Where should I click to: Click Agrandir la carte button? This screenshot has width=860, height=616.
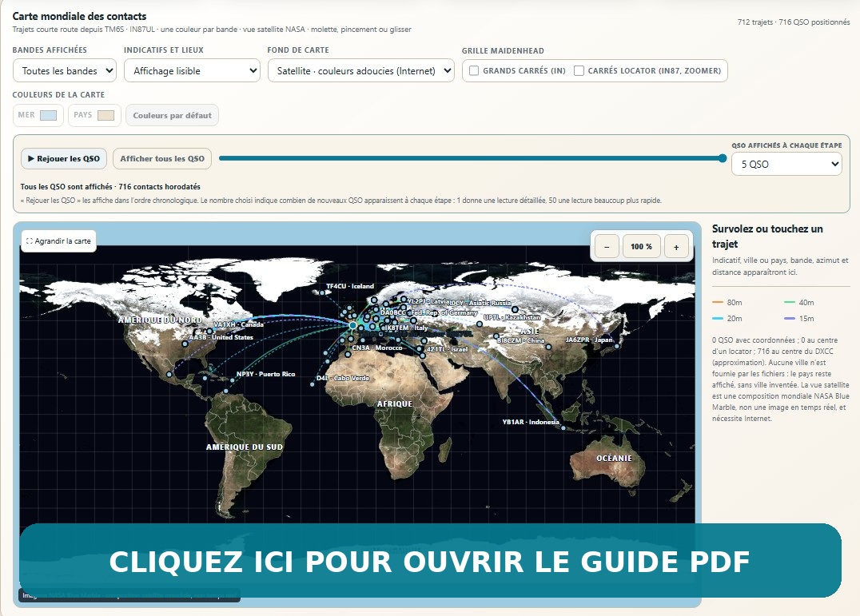tap(58, 241)
